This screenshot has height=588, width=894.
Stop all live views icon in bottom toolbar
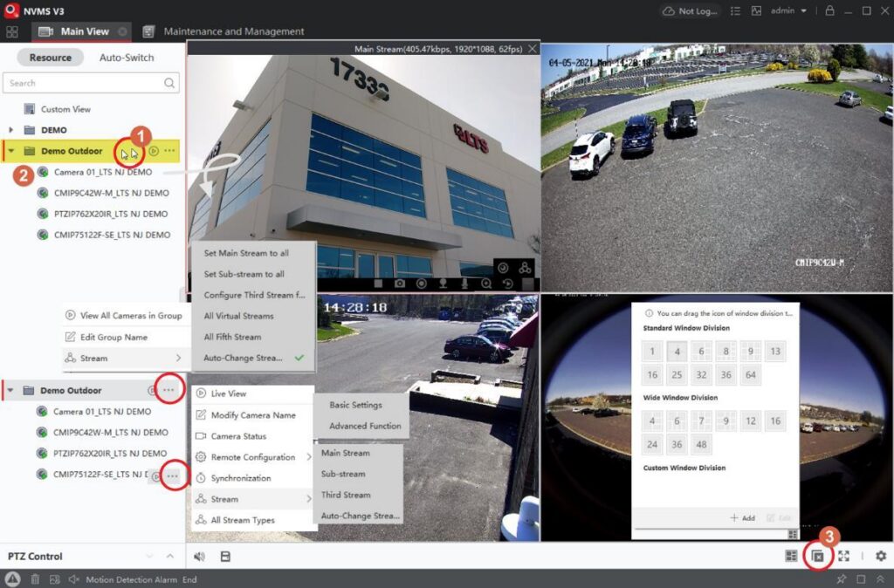point(818,556)
